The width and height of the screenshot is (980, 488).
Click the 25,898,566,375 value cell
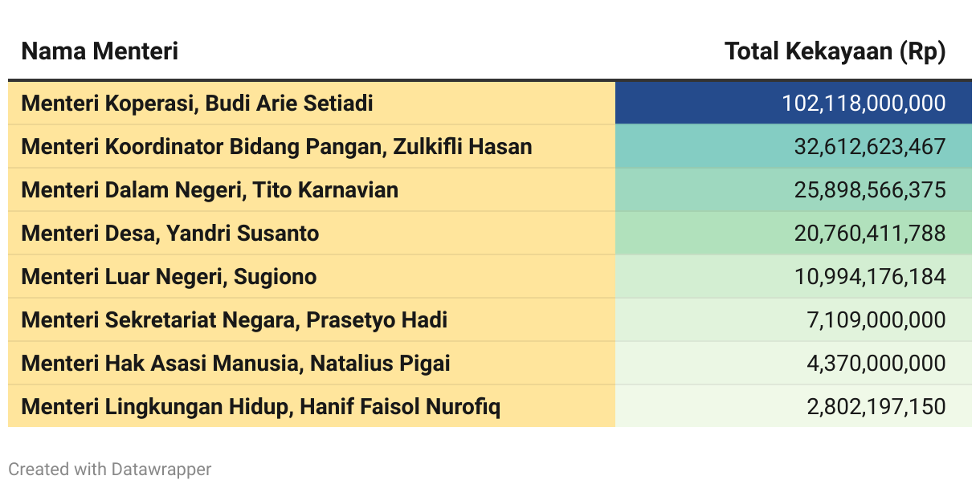tap(794, 189)
